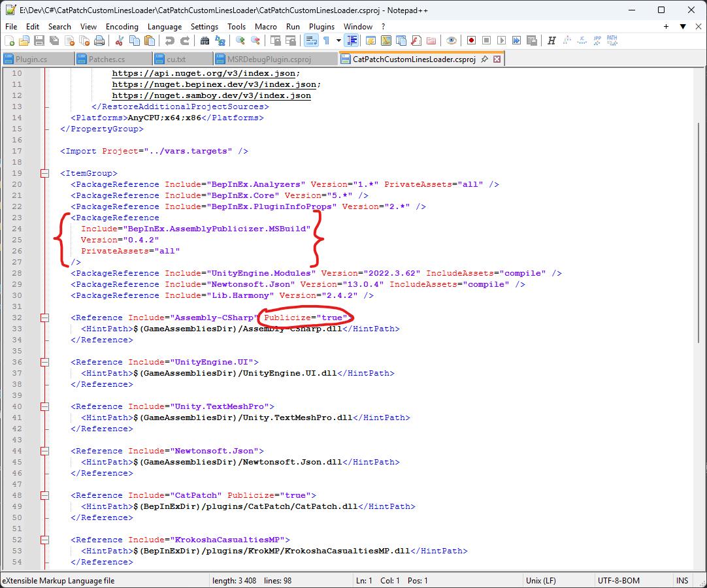Synchronize vertical scrolling icon
The width and height of the screenshot is (707, 588).
tap(276, 41)
